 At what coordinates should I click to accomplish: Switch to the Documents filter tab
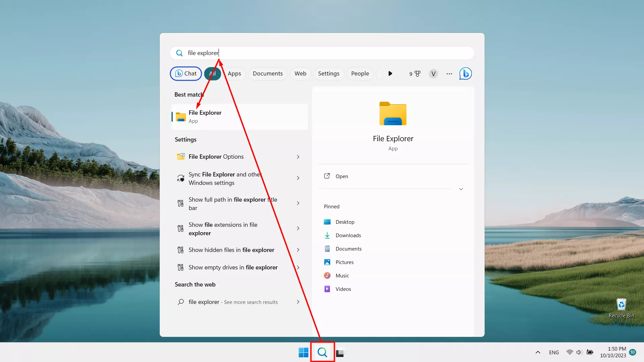(x=267, y=73)
